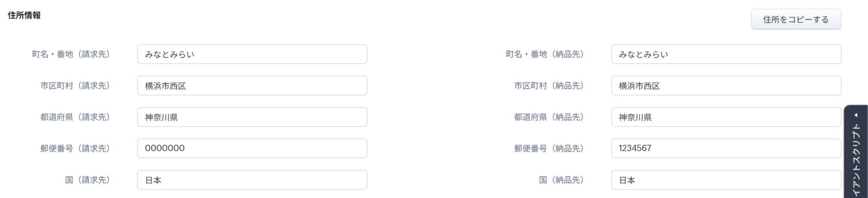This screenshot has height=198, width=868.
Task: Focus the 国（請求先） input field
Action: point(252,180)
